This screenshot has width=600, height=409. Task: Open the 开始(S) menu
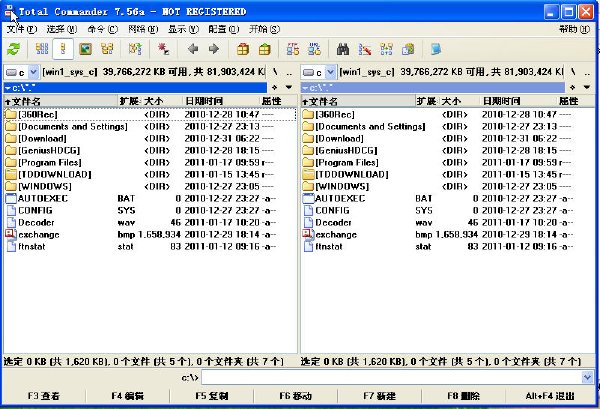[x=264, y=29]
